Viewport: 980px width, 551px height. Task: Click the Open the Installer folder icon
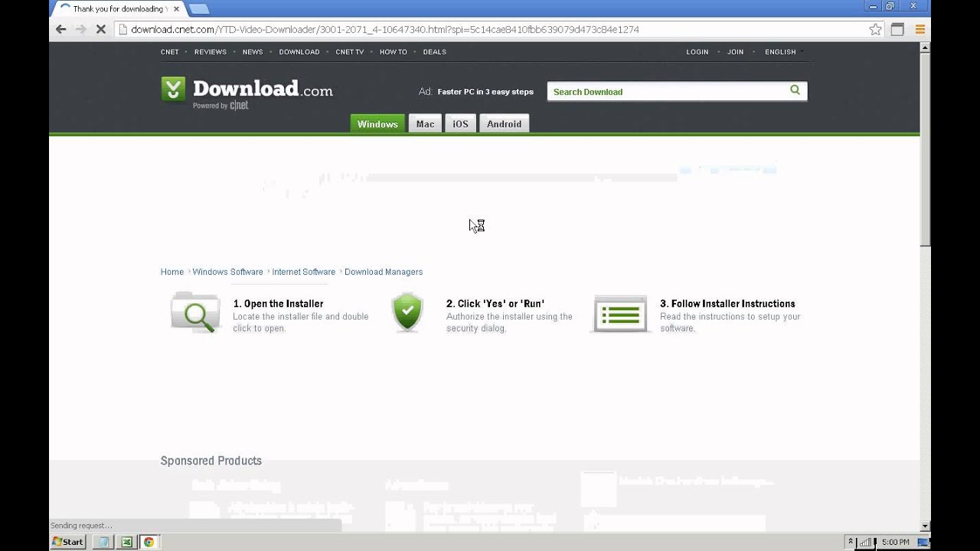(x=196, y=312)
